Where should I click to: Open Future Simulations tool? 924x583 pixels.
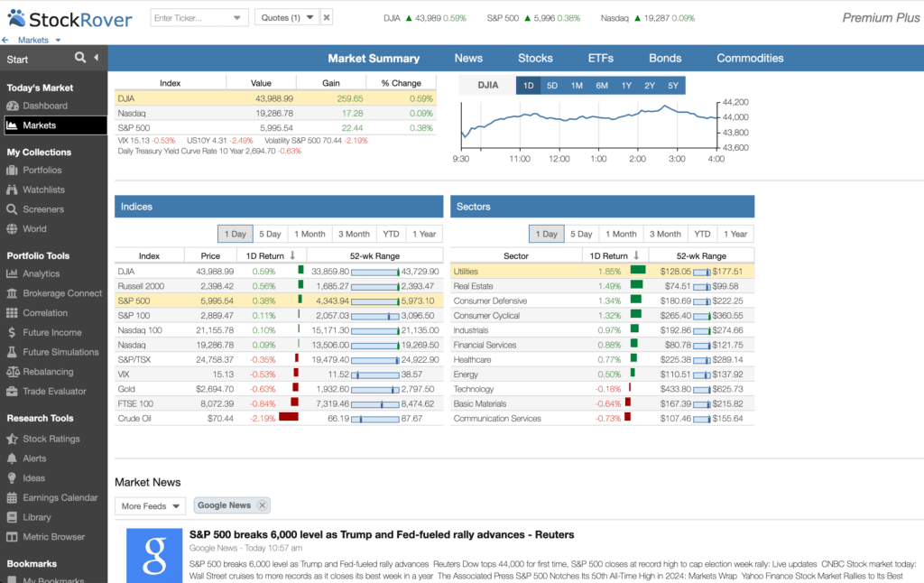52,352
